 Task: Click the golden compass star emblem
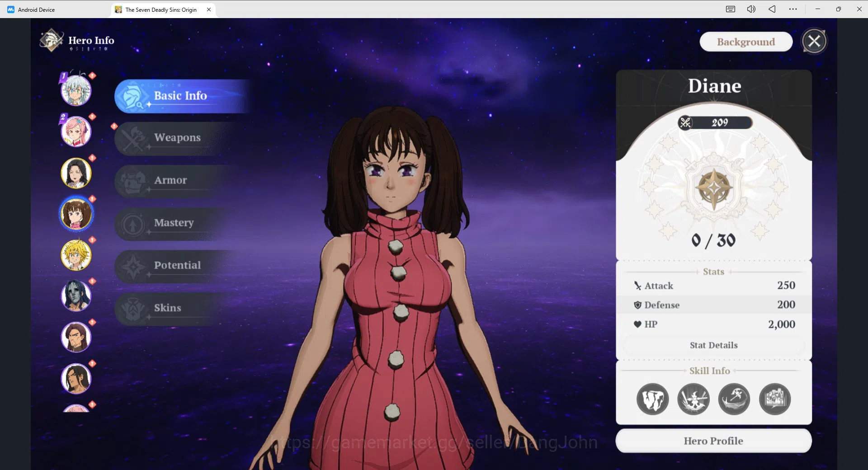click(x=714, y=188)
